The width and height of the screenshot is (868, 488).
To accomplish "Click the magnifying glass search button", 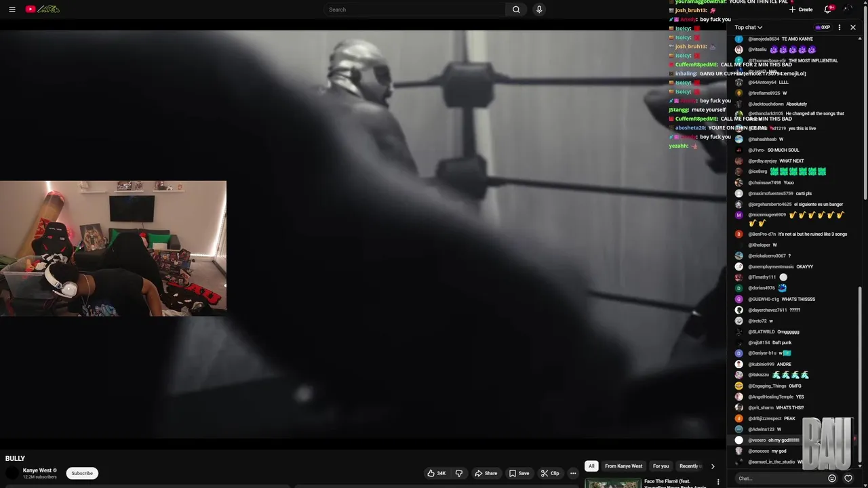I will tap(516, 9).
